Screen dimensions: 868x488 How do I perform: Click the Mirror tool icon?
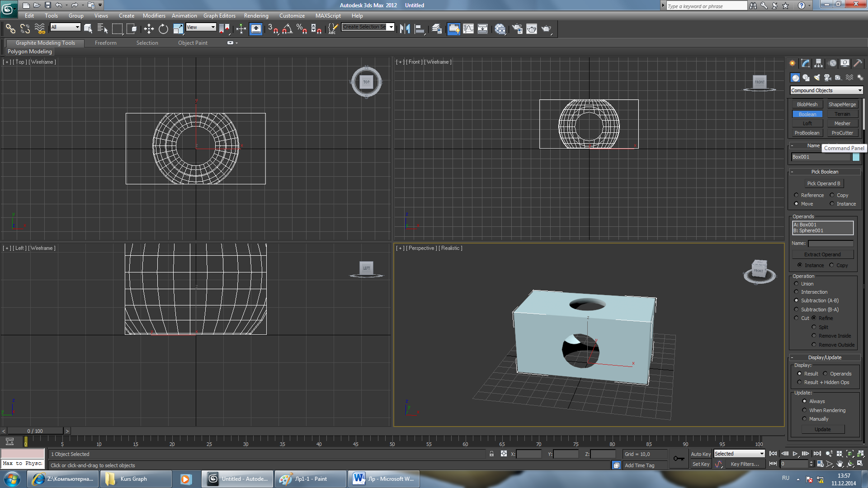tap(405, 29)
